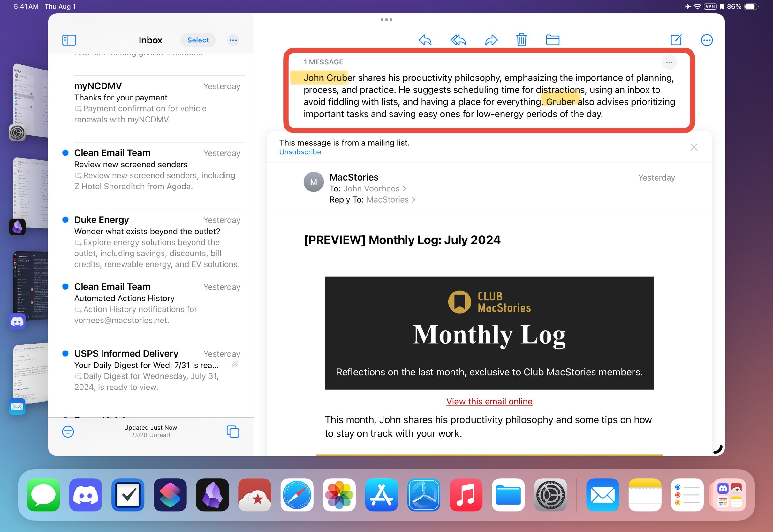Click the Unsubscribe link

[x=299, y=152]
